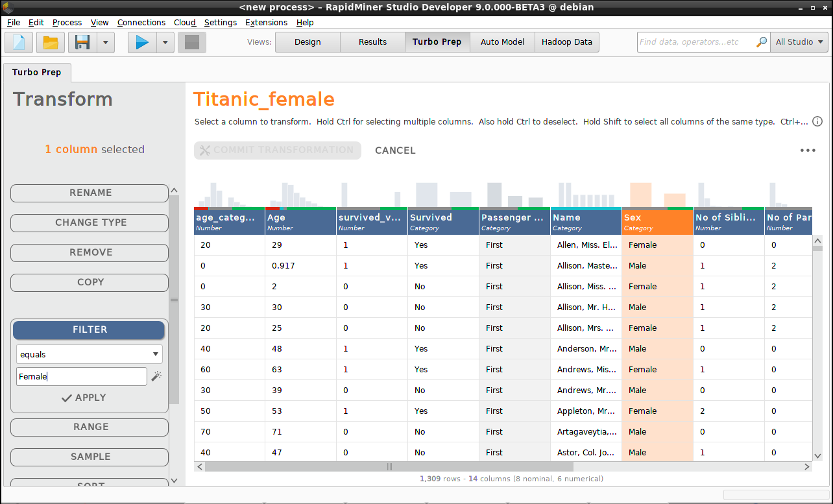Image resolution: width=833 pixels, height=504 pixels.
Task: Open the 'All Studio' dropdown
Action: click(799, 41)
